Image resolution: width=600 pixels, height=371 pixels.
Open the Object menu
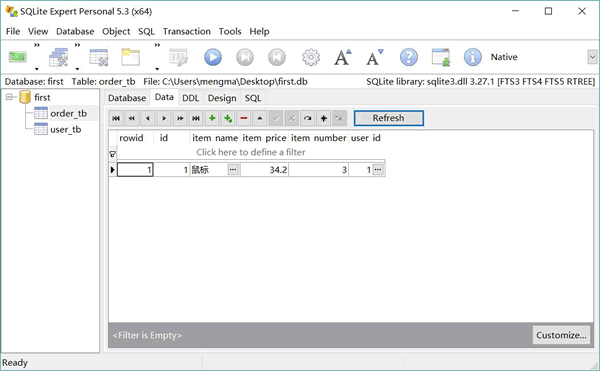[116, 31]
